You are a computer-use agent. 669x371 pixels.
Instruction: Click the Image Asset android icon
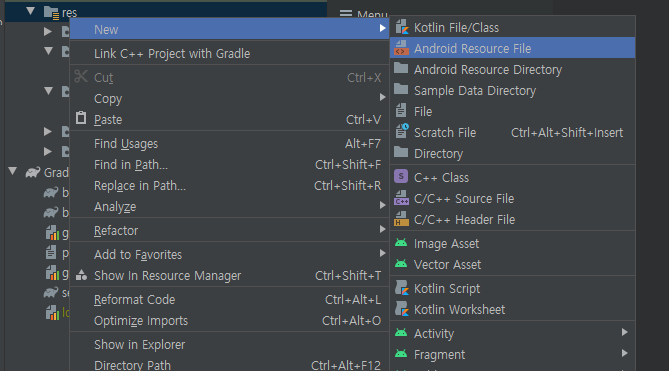(401, 243)
